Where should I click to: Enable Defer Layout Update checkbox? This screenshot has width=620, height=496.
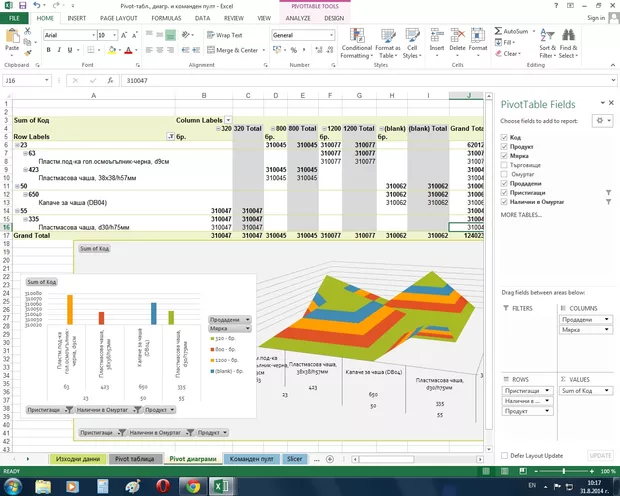tap(504, 454)
